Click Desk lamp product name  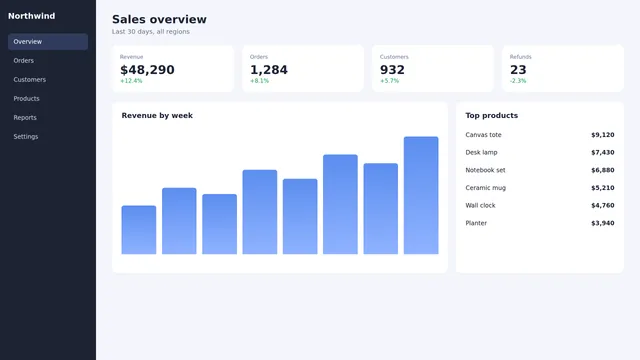(481, 152)
